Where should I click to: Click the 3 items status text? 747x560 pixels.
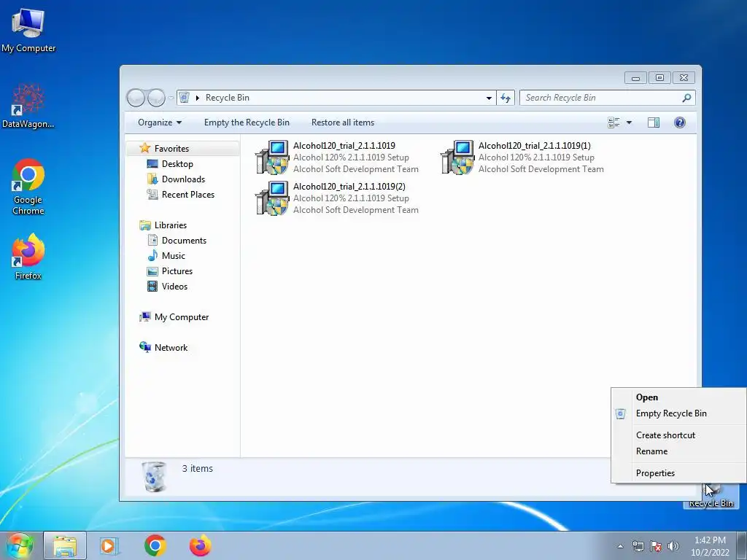point(197,469)
